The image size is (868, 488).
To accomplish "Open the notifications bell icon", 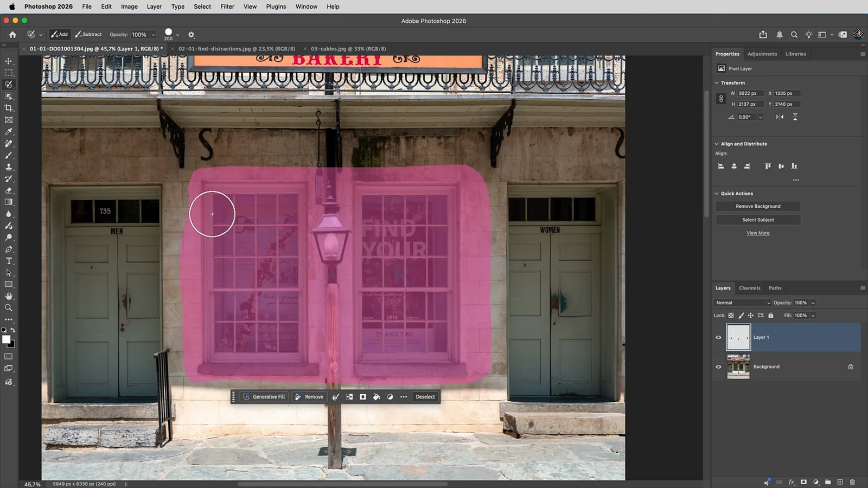I will click(780, 35).
